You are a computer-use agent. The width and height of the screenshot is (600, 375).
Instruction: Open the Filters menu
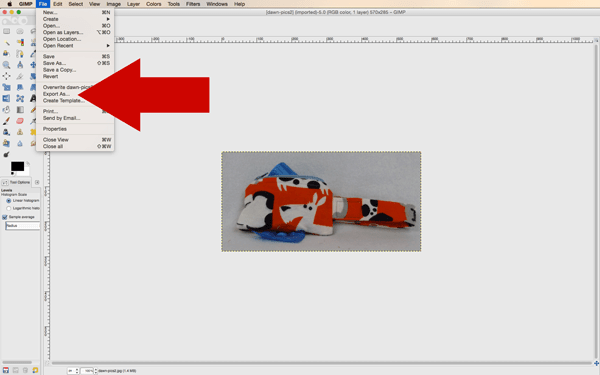(x=193, y=4)
